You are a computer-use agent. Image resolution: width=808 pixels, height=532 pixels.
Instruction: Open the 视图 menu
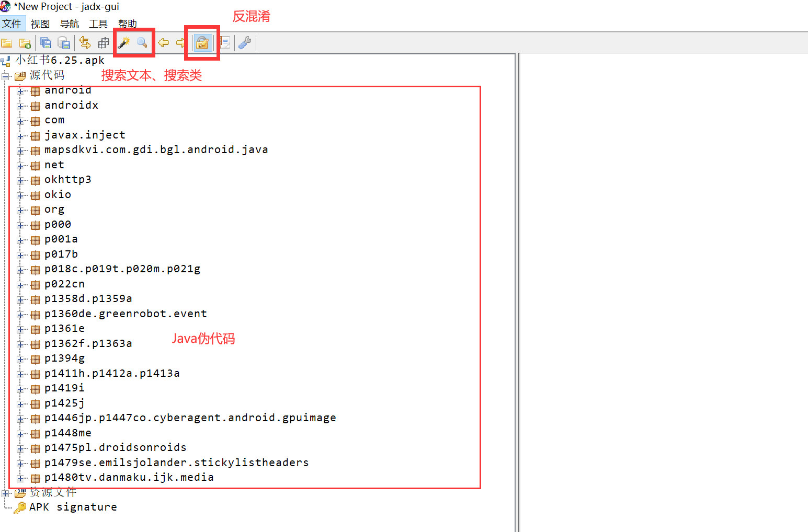pyautogui.click(x=40, y=24)
